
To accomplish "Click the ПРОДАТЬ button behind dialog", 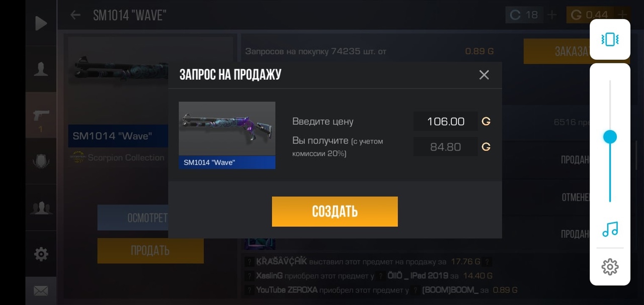I will coord(150,251).
